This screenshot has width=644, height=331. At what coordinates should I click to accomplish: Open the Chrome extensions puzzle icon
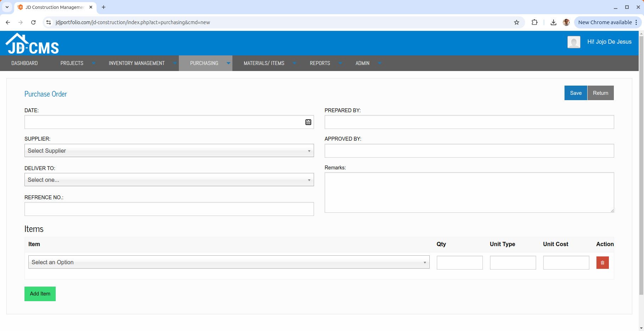534,22
